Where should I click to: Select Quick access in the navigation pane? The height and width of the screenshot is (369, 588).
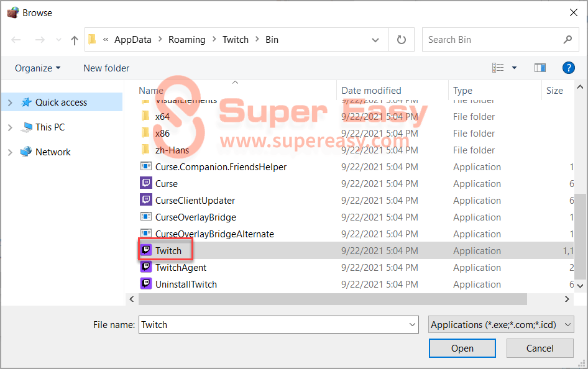click(x=61, y=102)
